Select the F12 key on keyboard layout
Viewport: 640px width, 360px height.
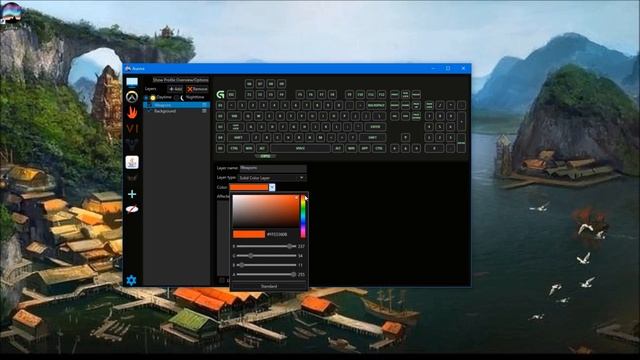tap(381, 95)
